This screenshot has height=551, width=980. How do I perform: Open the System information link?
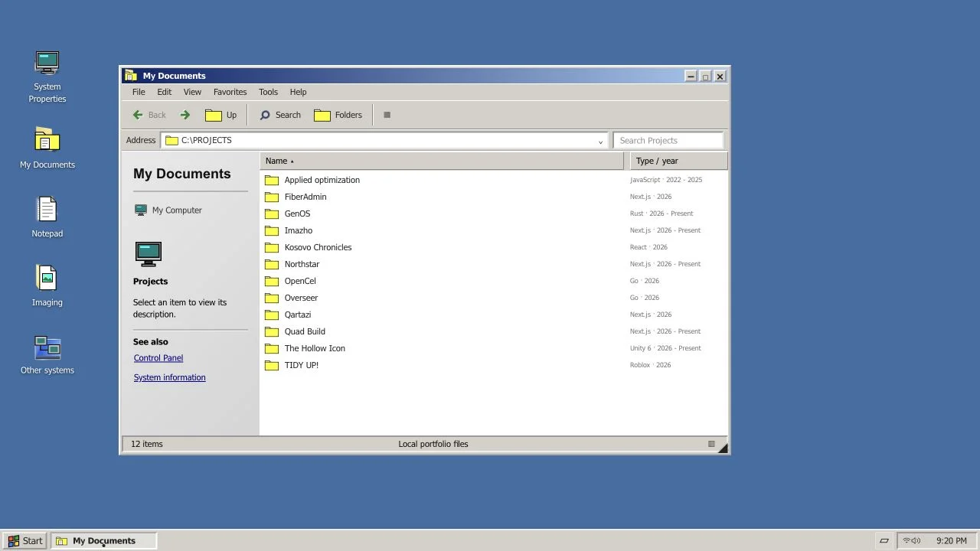[x=169, y=377]
